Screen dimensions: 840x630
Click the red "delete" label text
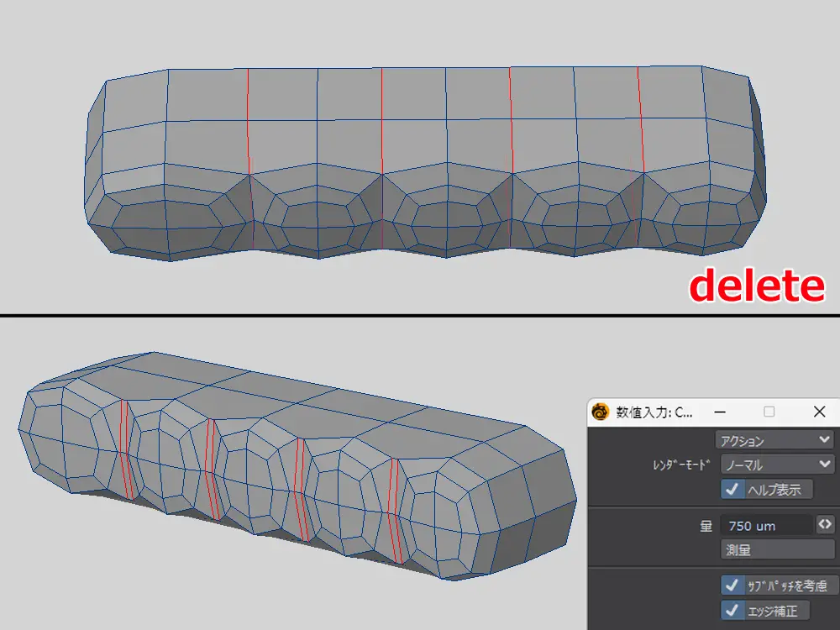[x=756, y=287]
